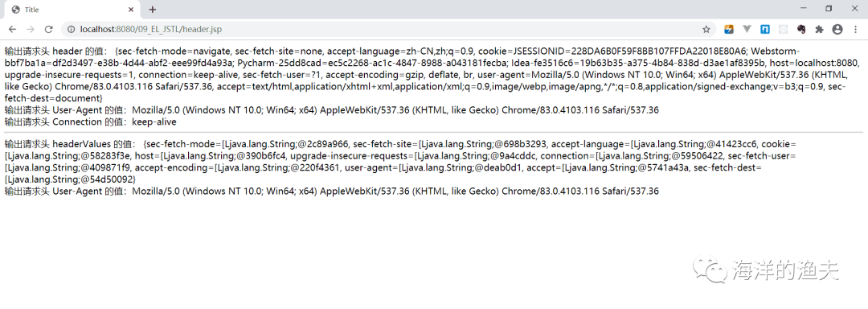Open the Extensions puzzle piece menu
Viewport: 868px width, 309px height.
[819, 29]
